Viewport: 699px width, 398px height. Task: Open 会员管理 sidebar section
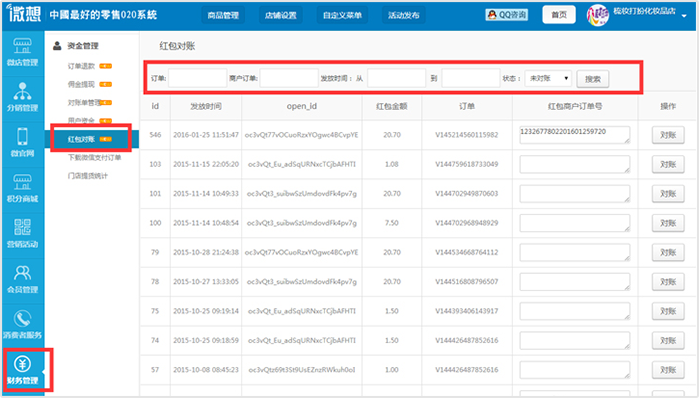pyautogui.click(x=22, y=279)
